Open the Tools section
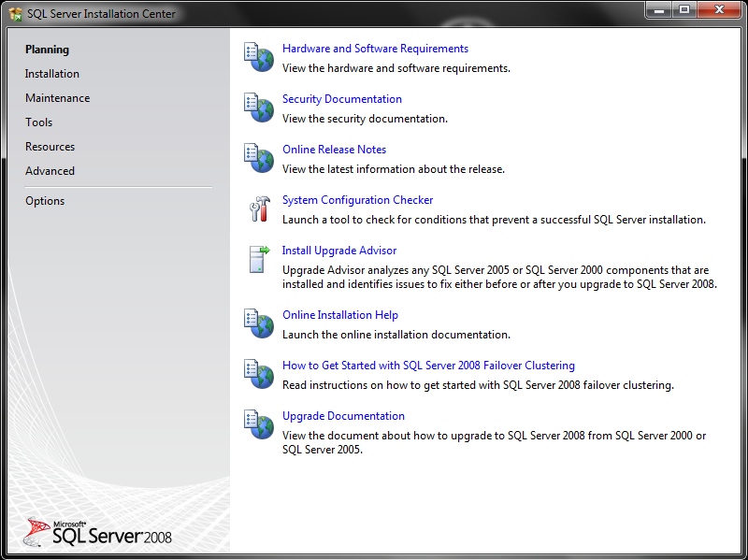Screen dimensions: 748x560 coord(38,122)
